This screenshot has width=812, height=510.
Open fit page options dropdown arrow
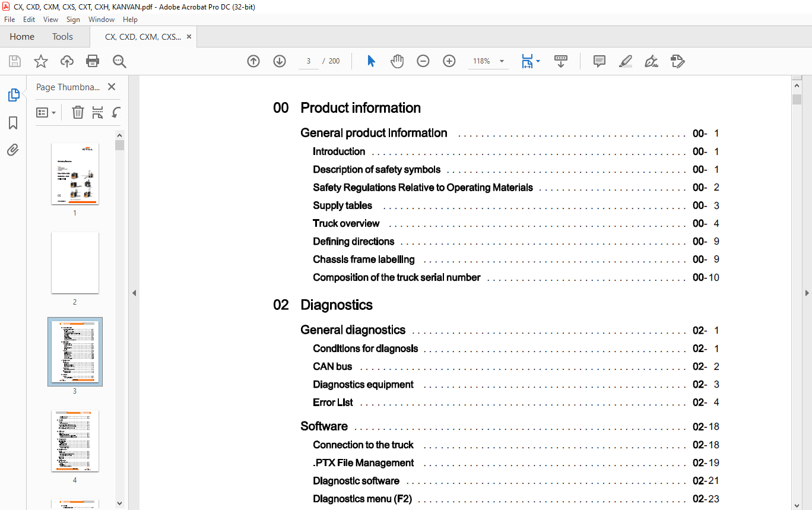(x=538, y=61)
